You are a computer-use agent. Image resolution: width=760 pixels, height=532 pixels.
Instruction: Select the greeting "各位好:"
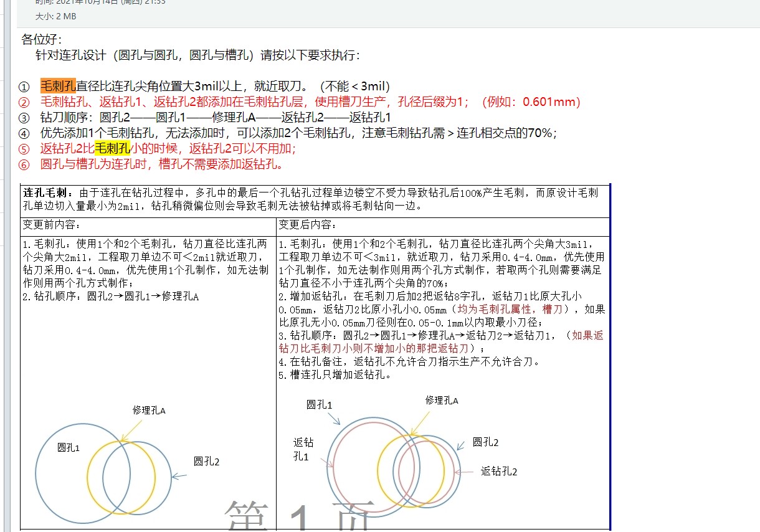(x=42, y=40)
